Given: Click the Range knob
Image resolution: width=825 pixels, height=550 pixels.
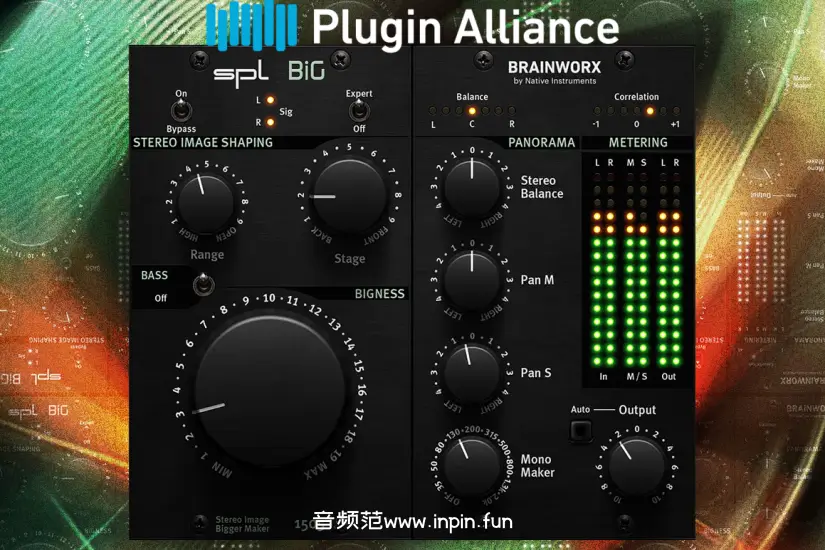Looking at the screenshot, I should (x=207, y=203).
